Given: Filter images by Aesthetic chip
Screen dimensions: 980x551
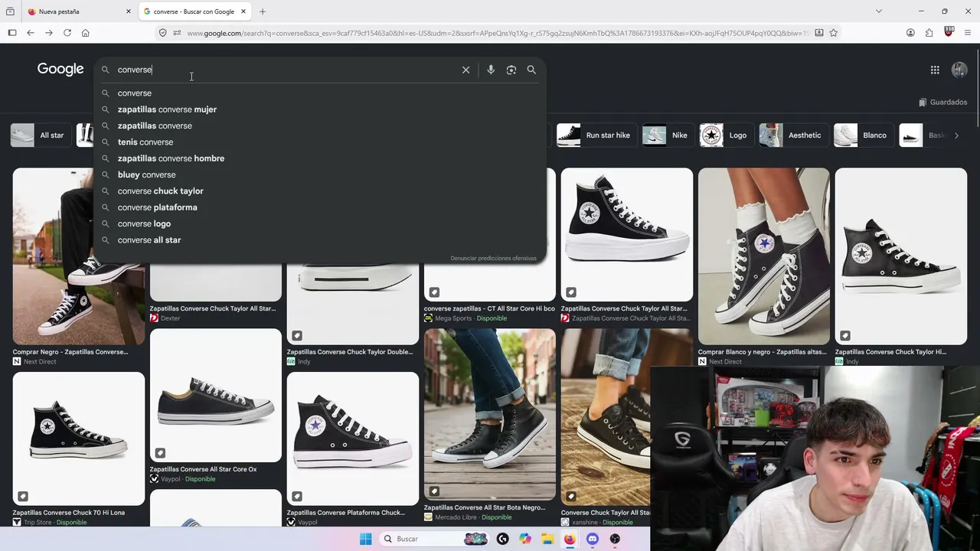Looking at the screenshot, I should pos(794,135).
